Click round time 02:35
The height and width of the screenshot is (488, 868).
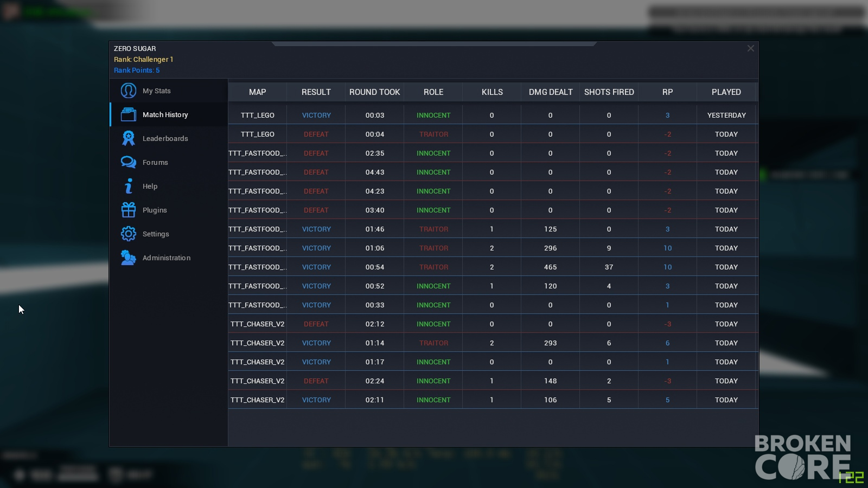375,153
